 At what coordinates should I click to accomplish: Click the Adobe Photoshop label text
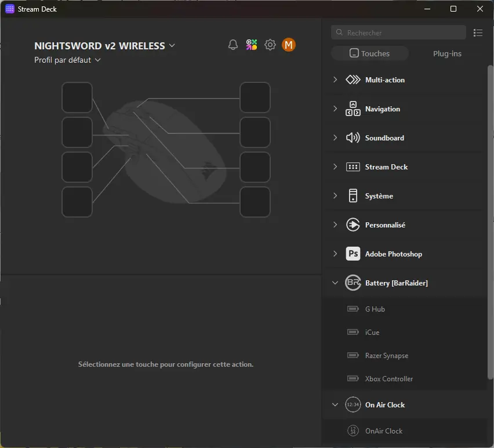(394, 254)
